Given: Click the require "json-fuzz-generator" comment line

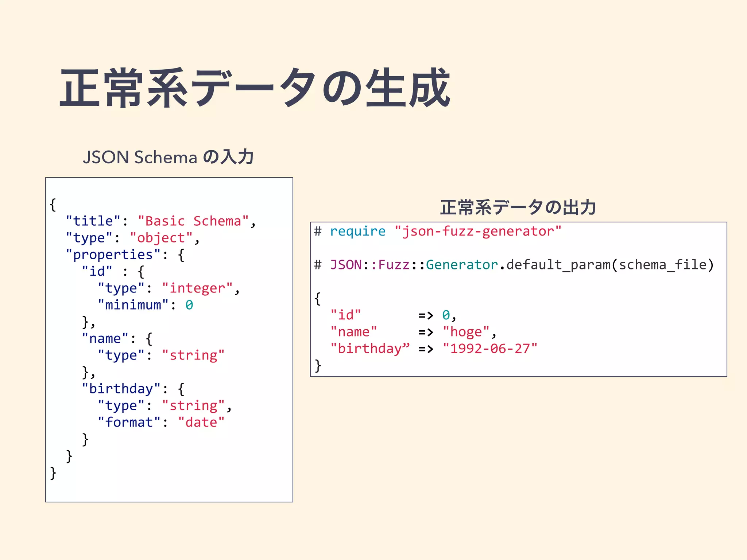Looking at the screenshot, I should [438, 232].
